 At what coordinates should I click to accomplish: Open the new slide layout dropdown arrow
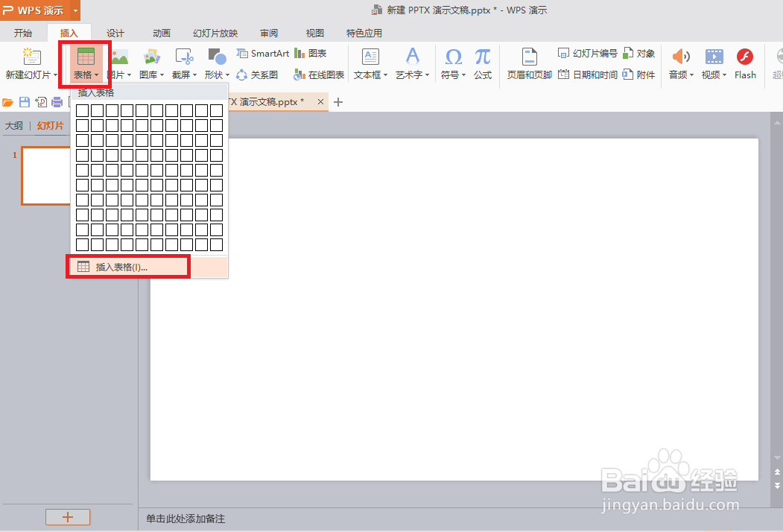coord(55,75)
